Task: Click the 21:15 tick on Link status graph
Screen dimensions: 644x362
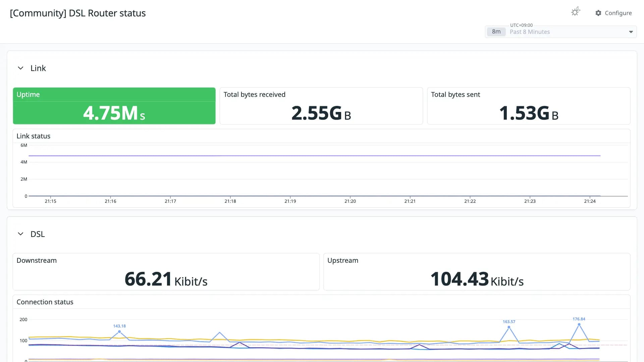Action: click(x=51, y=201)
